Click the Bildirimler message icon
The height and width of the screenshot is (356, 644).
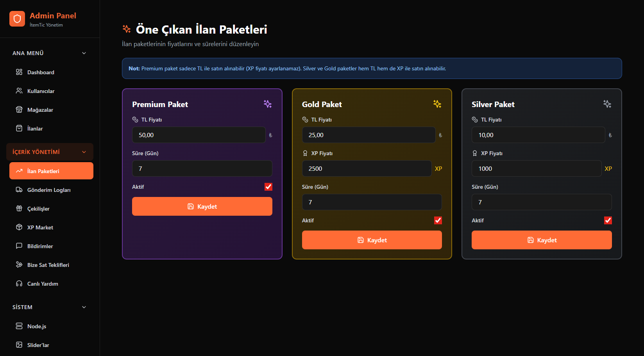19,246
